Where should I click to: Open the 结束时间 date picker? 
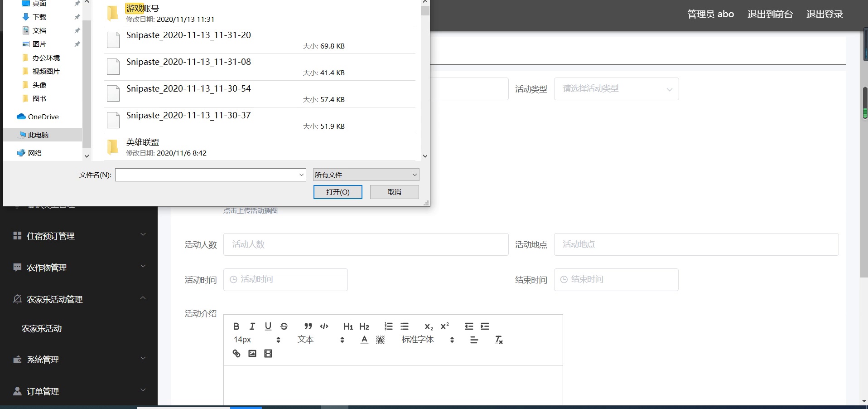pos(616,280)
